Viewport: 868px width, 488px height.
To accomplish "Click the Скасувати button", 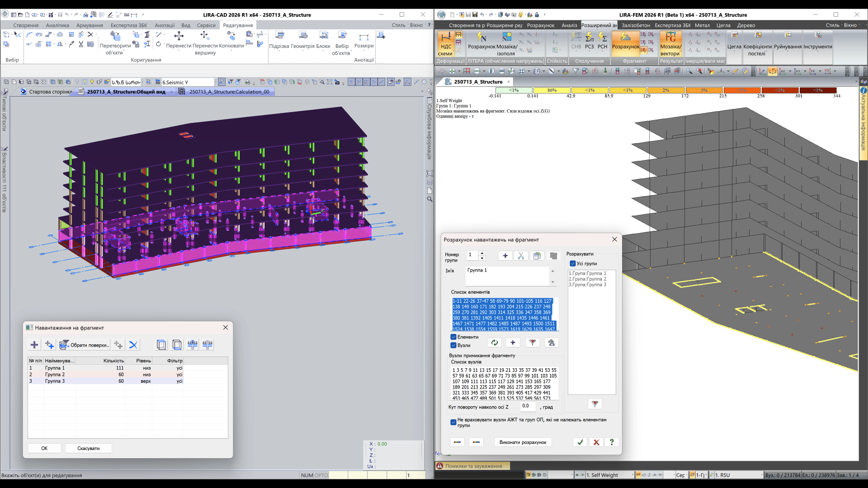I will click(x=88, y=448).
